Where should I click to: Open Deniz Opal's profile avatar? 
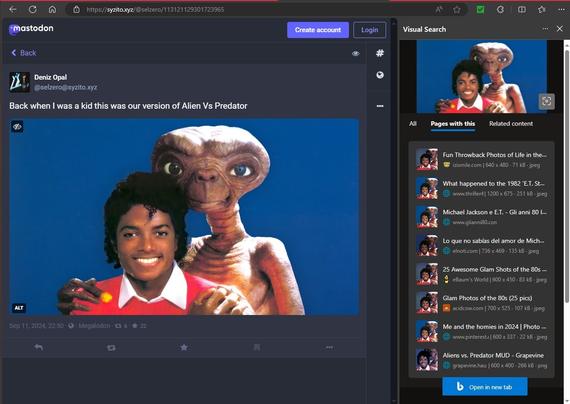(x=20, y=82)
